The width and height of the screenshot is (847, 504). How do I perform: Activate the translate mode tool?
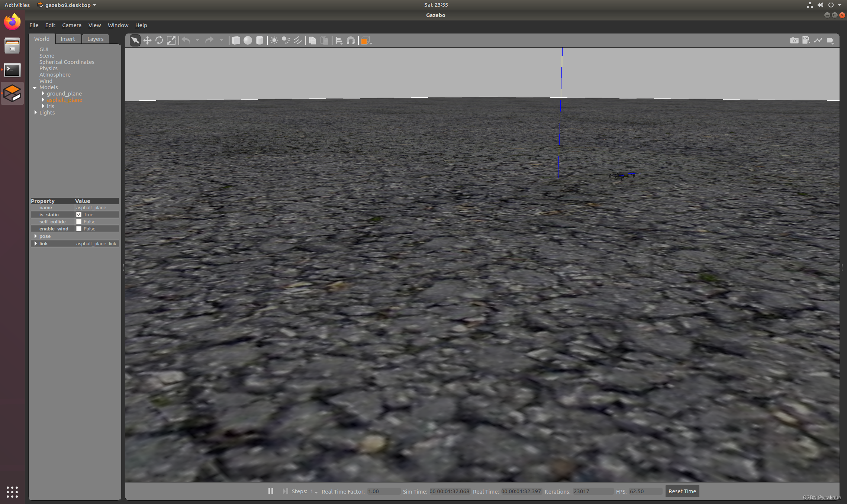point(147,41)
